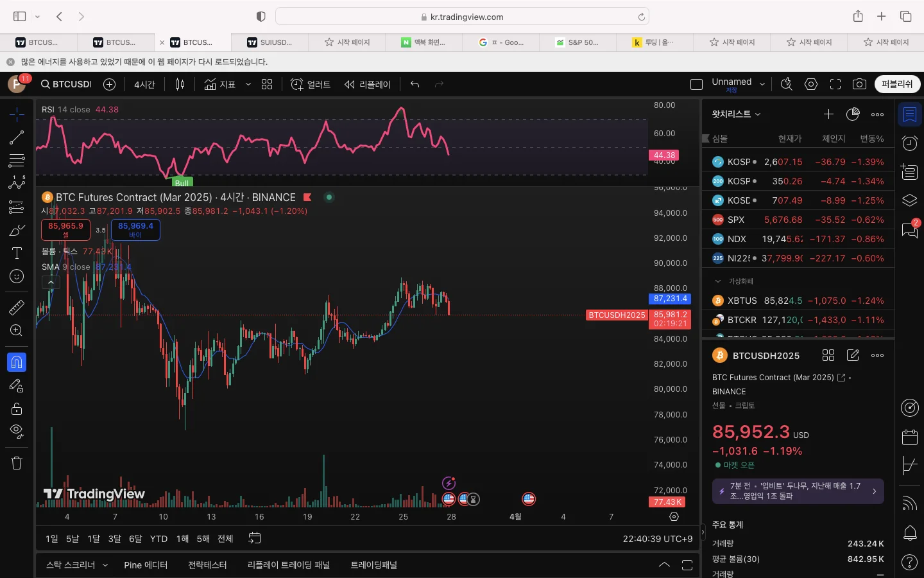The height and width of the screenshot is (578, 924).
Task: Open the help center question mark icon
Action: (910, 563)
